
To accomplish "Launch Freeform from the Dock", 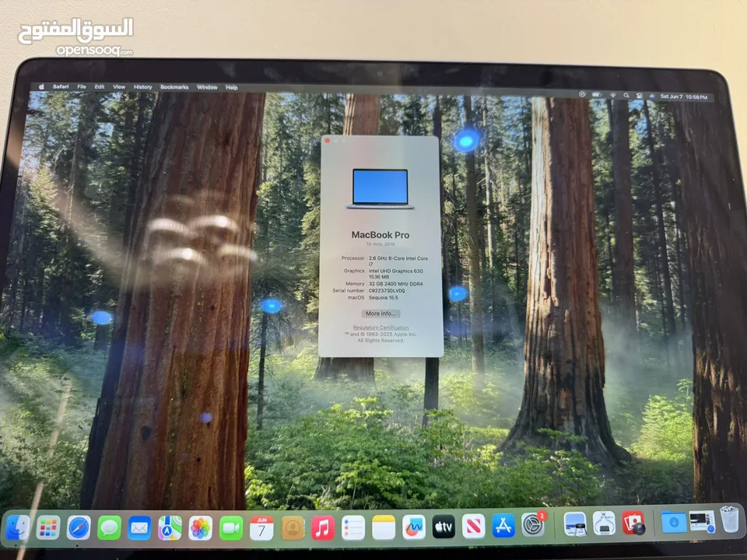I will tap(414, 527).
